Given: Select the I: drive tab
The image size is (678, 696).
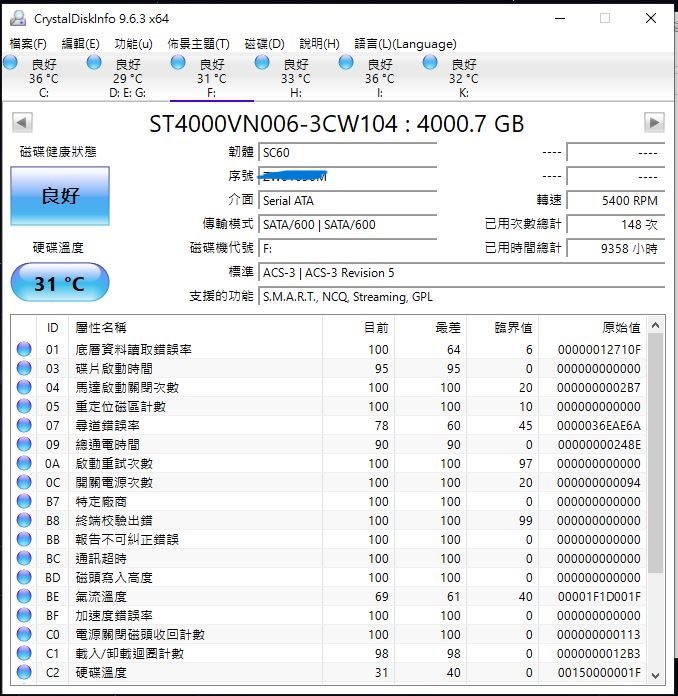Looking at the screenshot, I should click(380, 77).
